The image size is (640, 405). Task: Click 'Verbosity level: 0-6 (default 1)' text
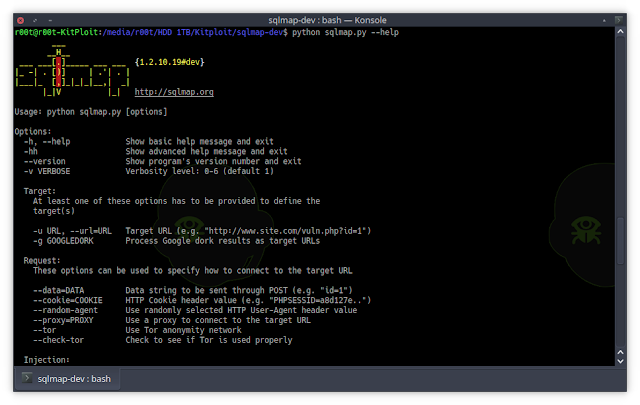click(x=199, y=171)
